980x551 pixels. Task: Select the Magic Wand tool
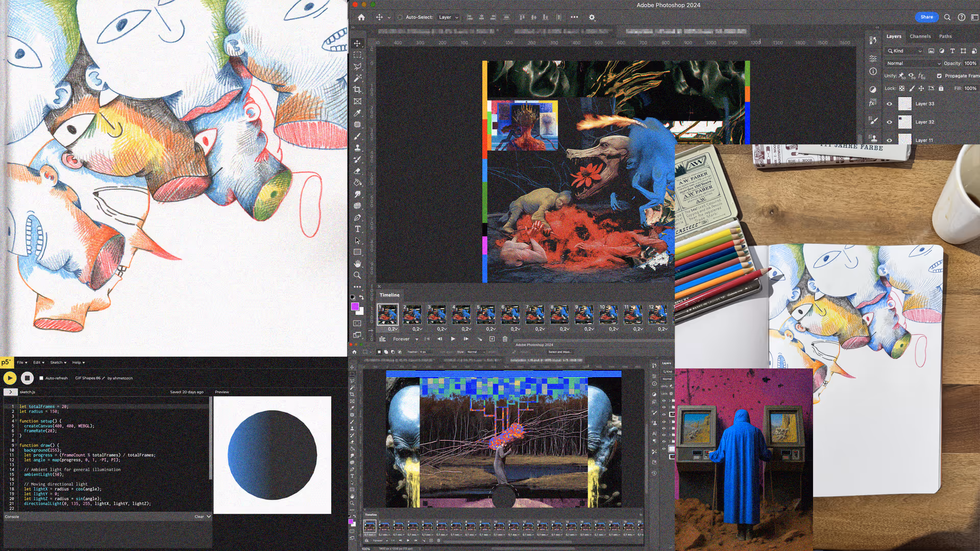point(357,78)
